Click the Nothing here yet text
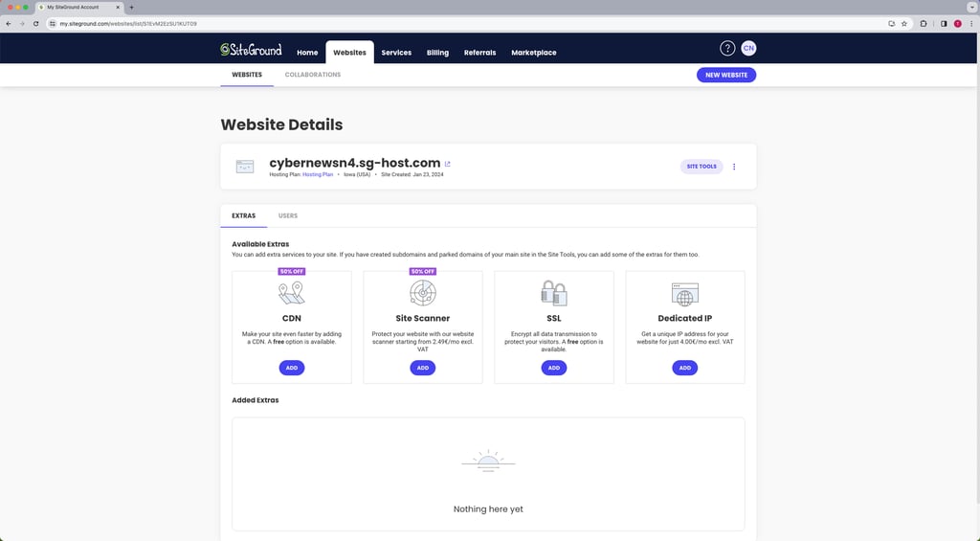The image size is (980, 541). tap(488, 509)
